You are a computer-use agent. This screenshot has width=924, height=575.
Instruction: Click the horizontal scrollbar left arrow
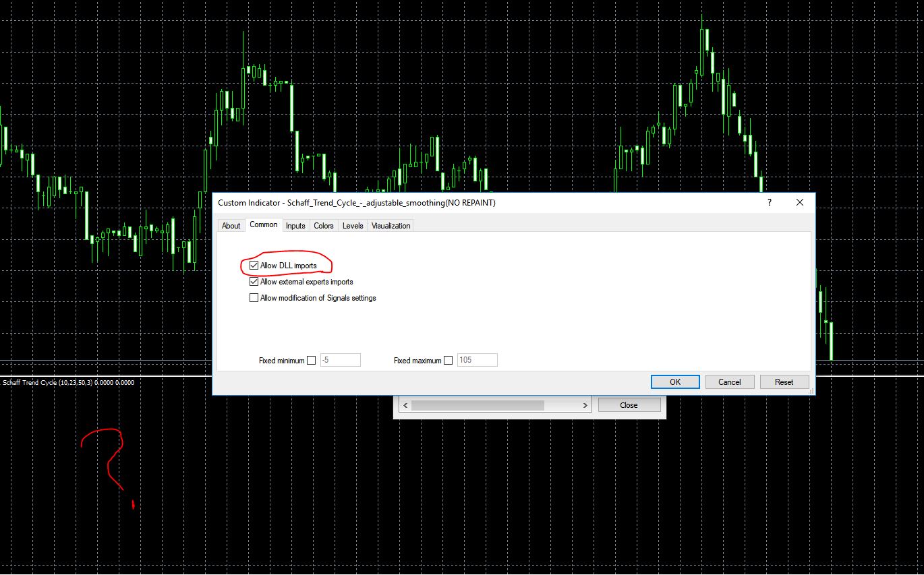404,404
